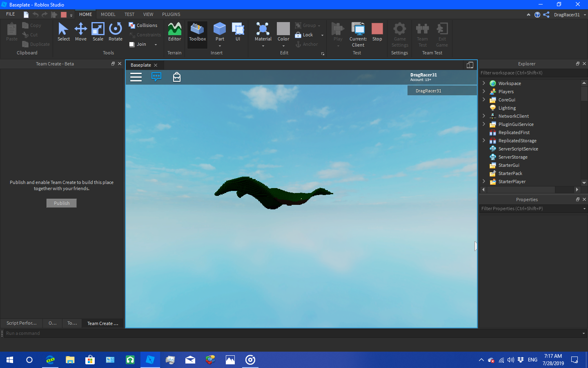The image size is (588, 368).
Task: Open the Toolbox
Action: (197, 31)
